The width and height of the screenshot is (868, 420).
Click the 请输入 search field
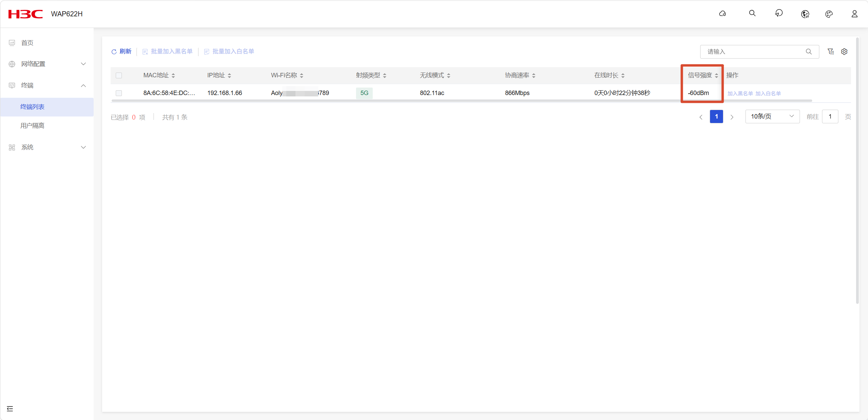pos(760,51)
